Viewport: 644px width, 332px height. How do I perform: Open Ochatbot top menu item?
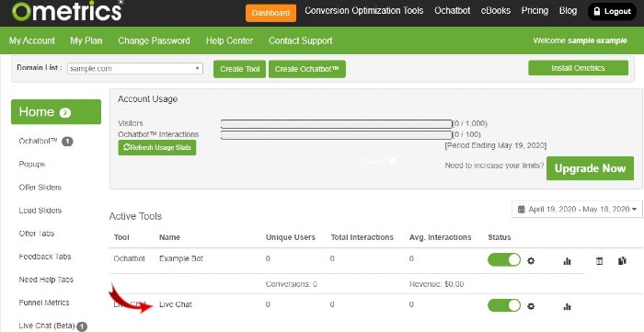click(453, 11)
